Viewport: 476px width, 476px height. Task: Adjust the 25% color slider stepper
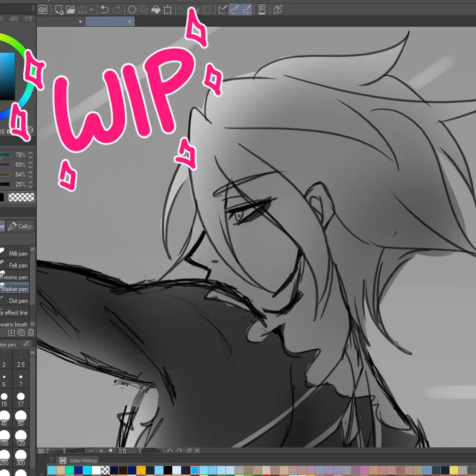[30, 184]
